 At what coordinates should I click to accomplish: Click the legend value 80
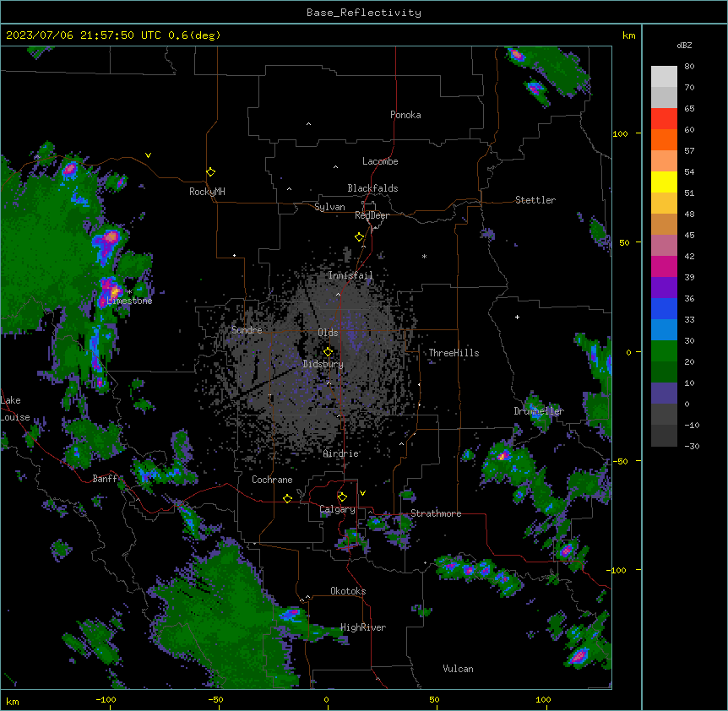(x=689, y=66)
